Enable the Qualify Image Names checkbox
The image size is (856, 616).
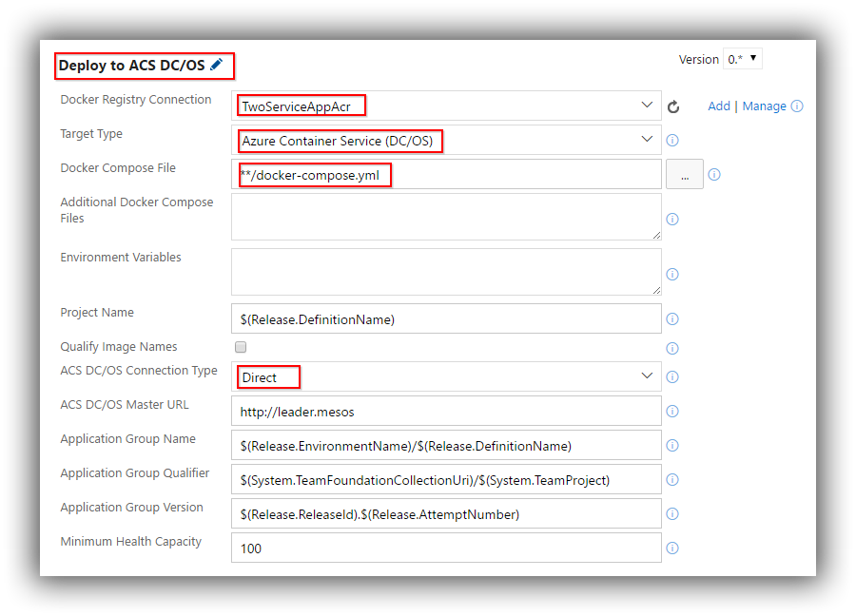point(240,347)
